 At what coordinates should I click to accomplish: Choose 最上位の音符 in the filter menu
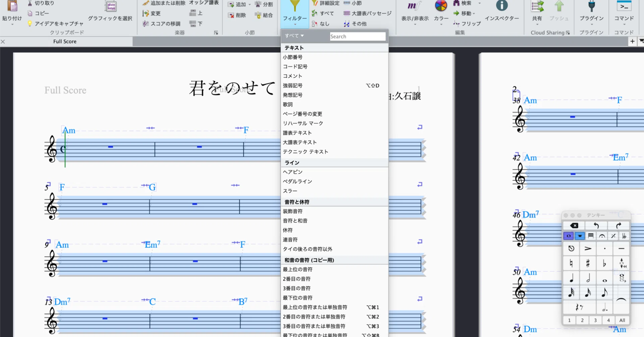tap(334, 269)
